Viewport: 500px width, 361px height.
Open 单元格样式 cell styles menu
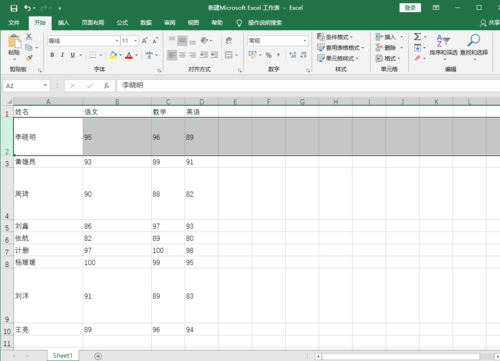tap(338, 58)
